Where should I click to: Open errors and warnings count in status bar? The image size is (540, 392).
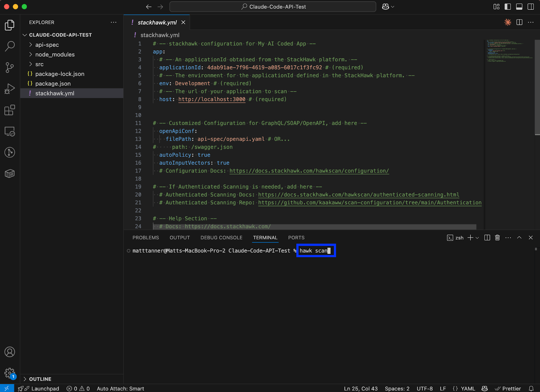pos(78,388)
